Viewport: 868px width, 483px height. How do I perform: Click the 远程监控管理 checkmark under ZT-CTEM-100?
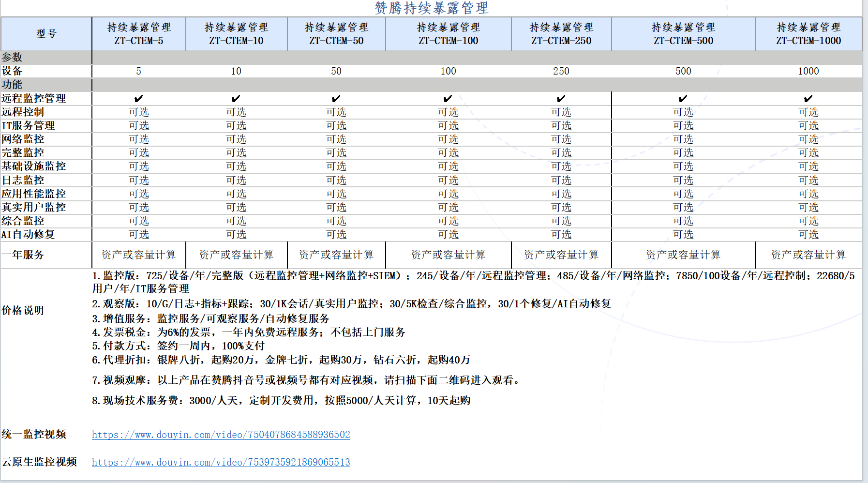point(448,99)
